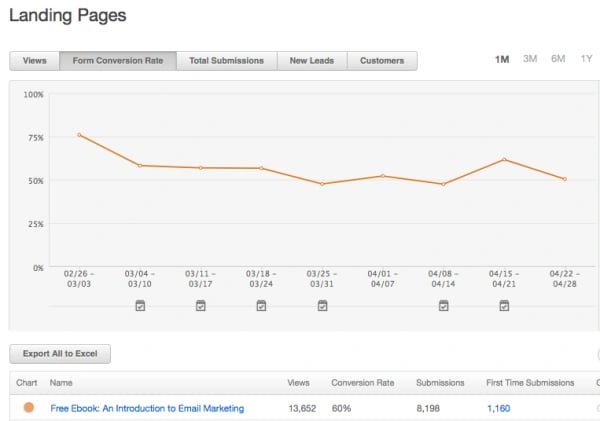
Task: Click the event marker icon under 03/11 – 03/17
Action: [201, 306]
